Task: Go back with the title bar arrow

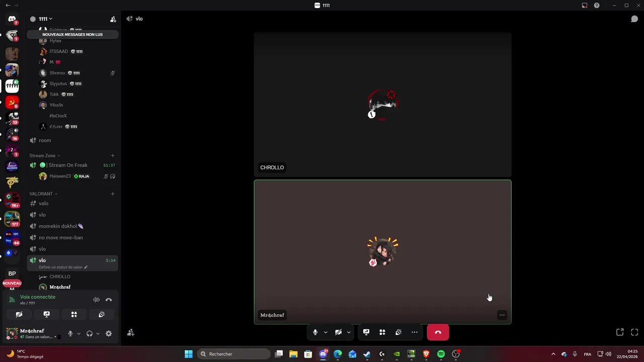Action: tap(8, 6)
